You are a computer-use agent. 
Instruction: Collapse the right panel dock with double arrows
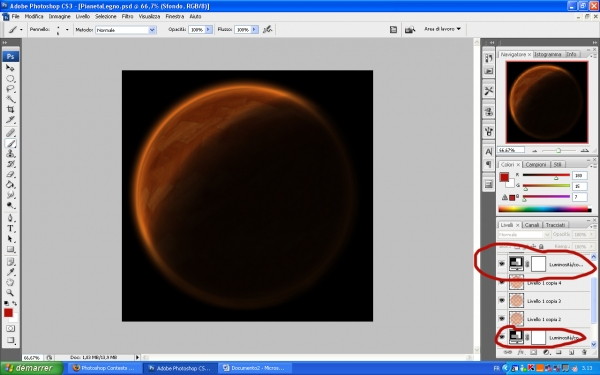[594, 42]
